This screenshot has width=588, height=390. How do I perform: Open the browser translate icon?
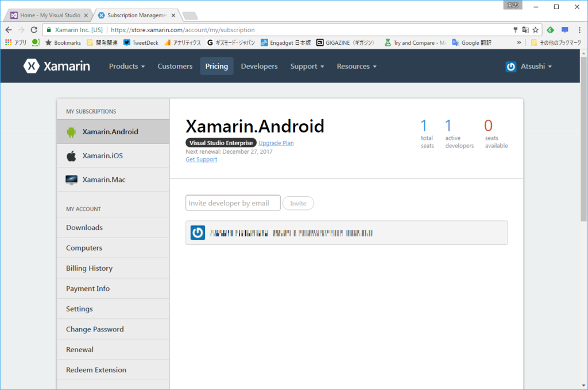click(x=525, y=30)
